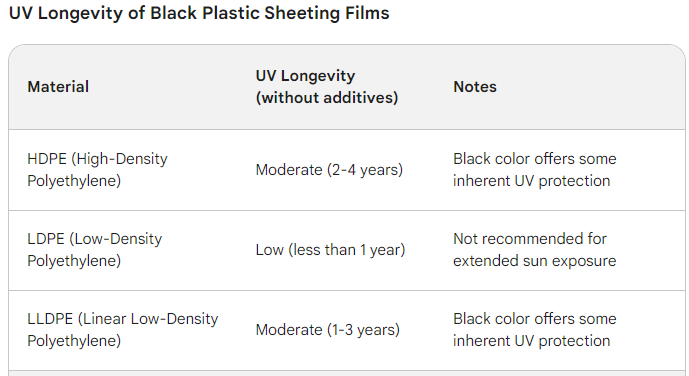Click the 'HDPE (High-Density Polyethylene)' cell
This screenshot has width=689, height=376.
point(97,170)
